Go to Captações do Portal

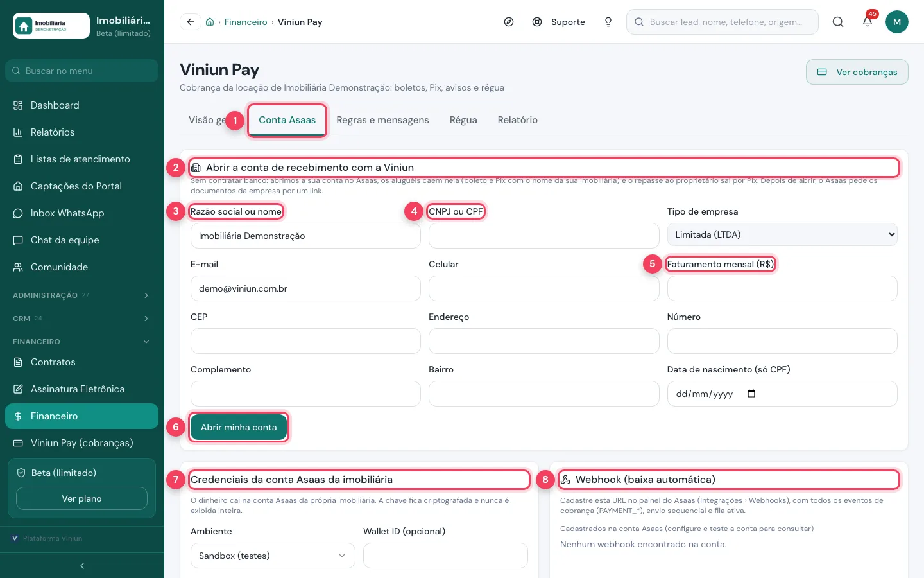(x=81, y=186)
